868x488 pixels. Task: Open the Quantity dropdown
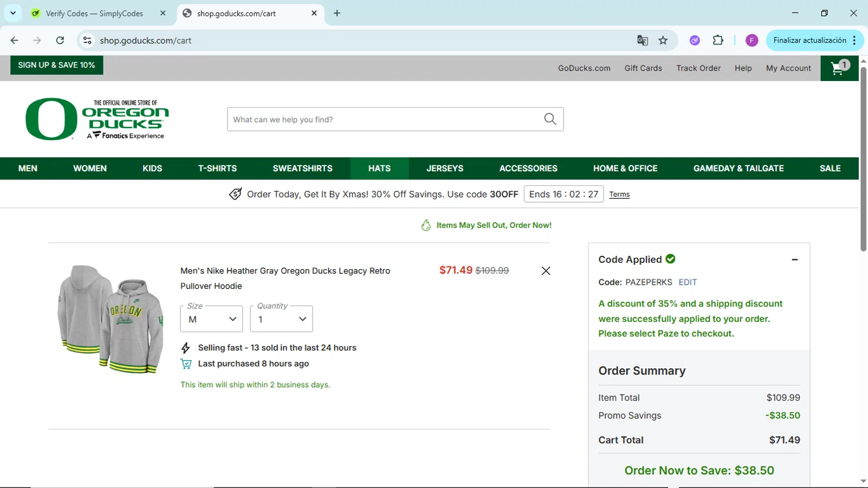pyautogui.click(x=281, y=319)
